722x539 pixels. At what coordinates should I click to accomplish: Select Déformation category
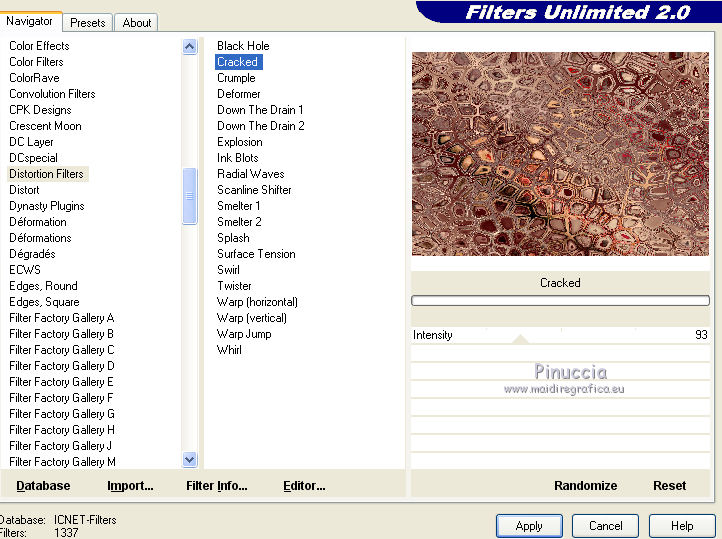pos(38,222)
